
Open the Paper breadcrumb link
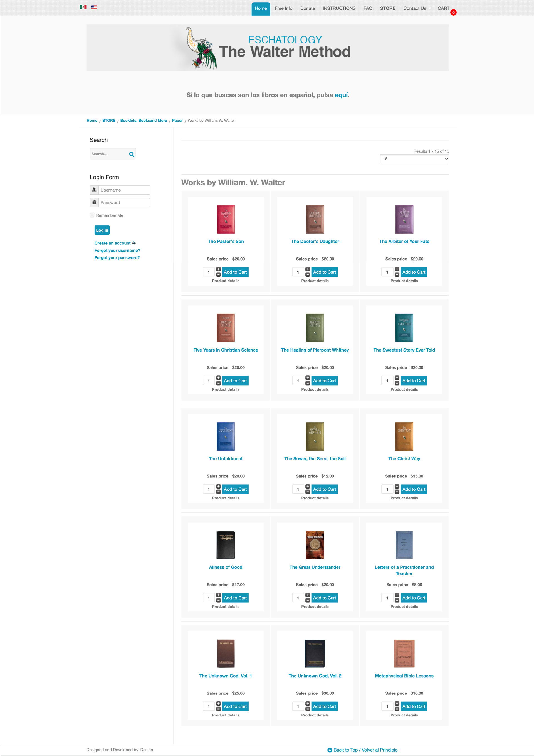point(177,121)
